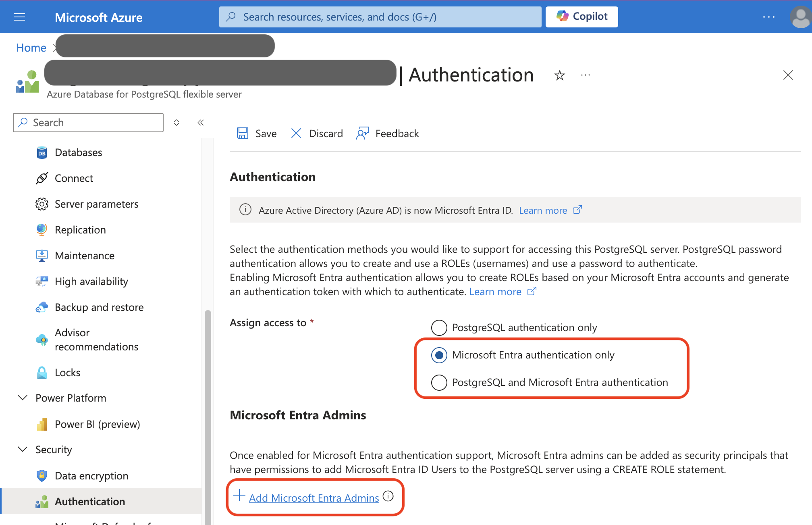Click Add Microsoft Entra Admins link
The image size is (812, 525).
pyautogui.click(x=314, y=498)
